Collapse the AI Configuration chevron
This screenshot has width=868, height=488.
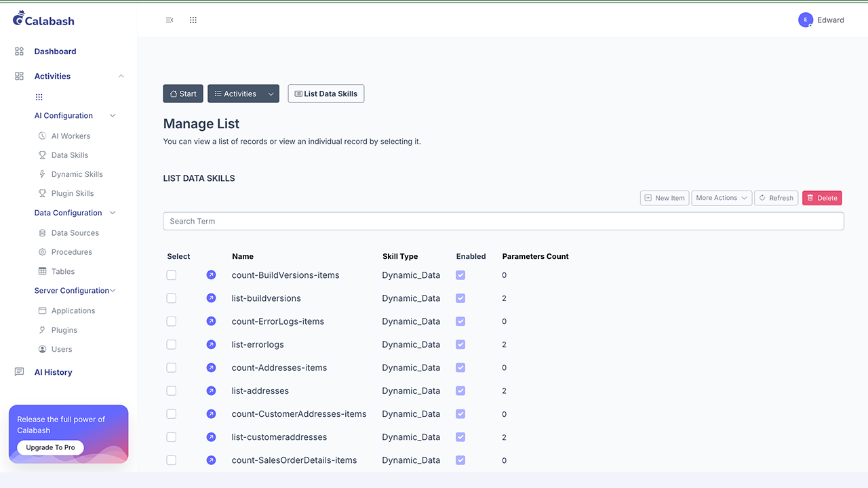113,116
